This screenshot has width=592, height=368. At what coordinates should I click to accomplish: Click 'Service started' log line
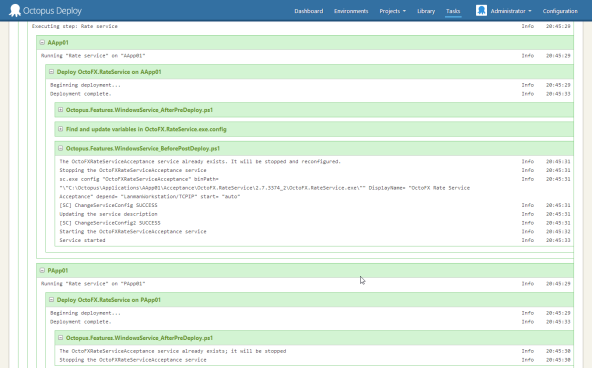(x=82, y=240)
